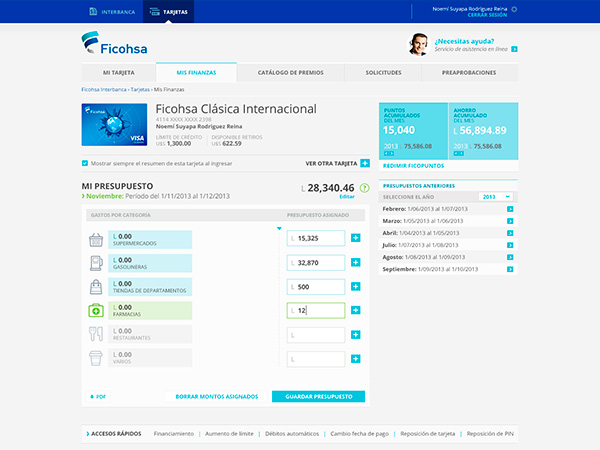Toggle the Mostrar siempre el resumen checkbox

[x=85, y=163]
